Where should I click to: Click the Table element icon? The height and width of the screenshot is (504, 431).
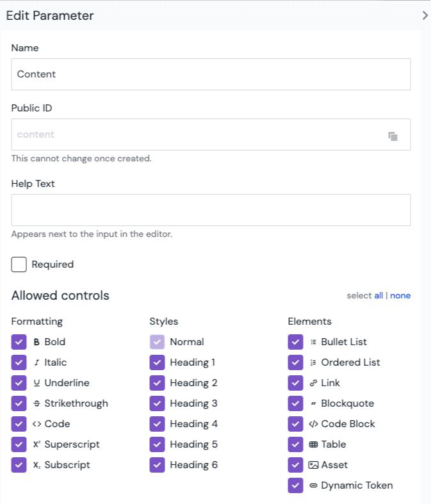(313, 444)
